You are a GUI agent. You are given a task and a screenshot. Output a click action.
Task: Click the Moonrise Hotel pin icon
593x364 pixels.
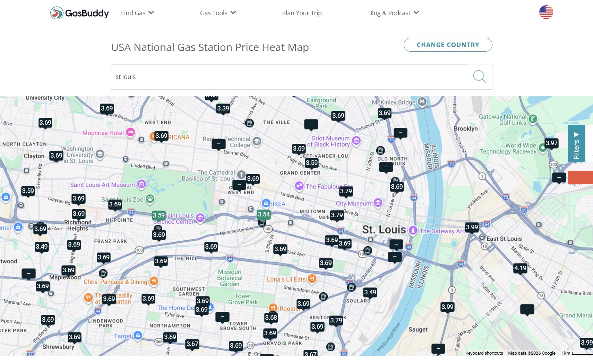(130, 132)
